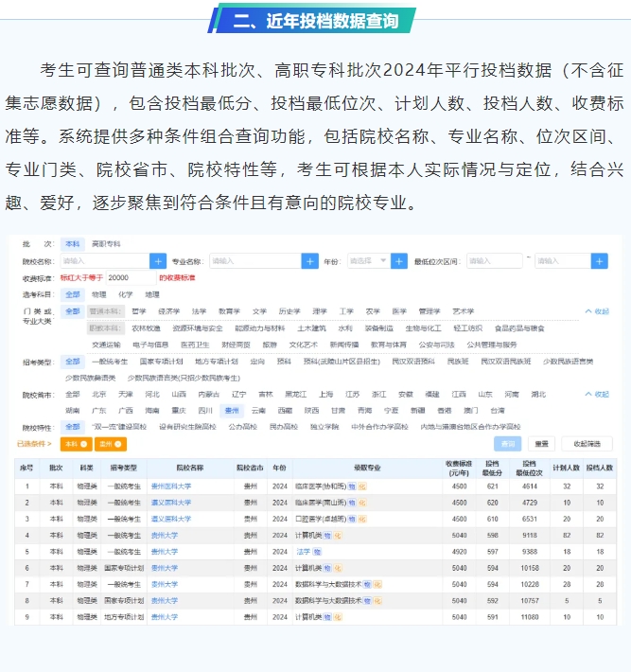Select 本科 batch option
Viewport: 631px width, 672px height.
73,244
